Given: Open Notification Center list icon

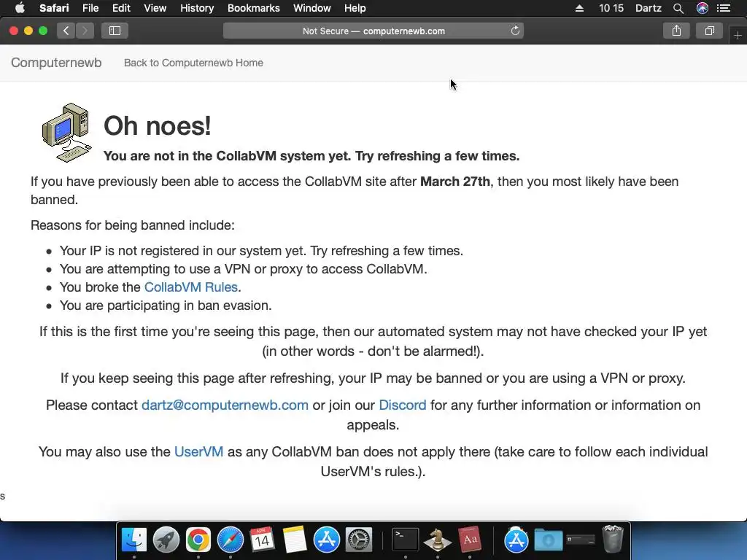Looking at the screenshot, I should [724, 8].
